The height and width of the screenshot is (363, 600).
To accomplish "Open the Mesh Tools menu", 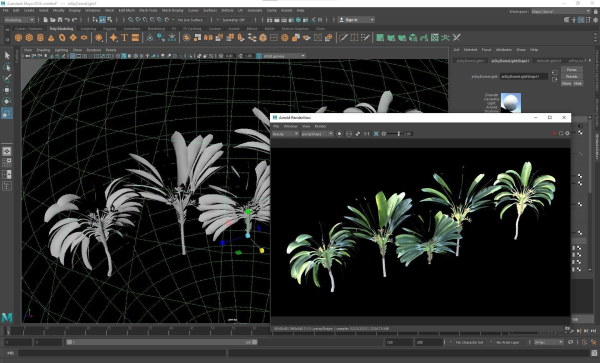I will [148, 10].
